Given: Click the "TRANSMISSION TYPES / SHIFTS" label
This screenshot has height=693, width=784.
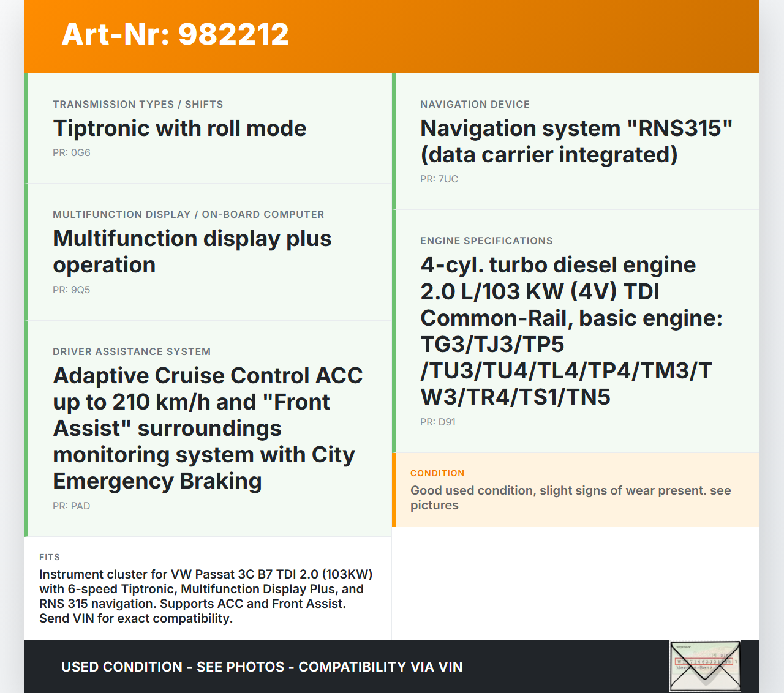Looking at the screenshot, I should click(x=138, y=104).
